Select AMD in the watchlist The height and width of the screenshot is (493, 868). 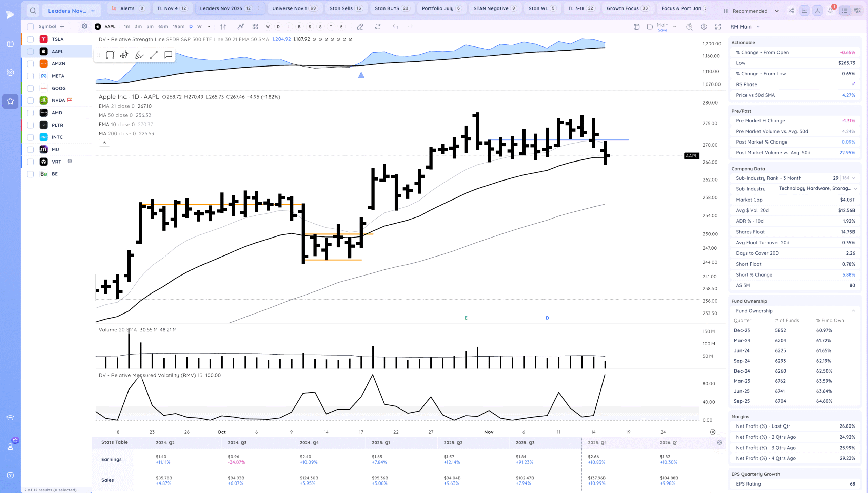point(57,113)
